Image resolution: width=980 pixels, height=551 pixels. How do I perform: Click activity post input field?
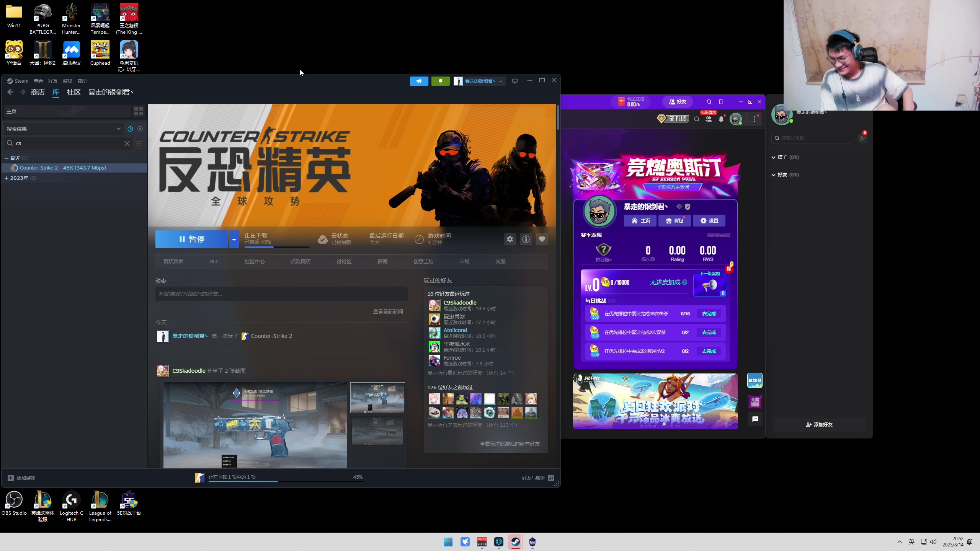click(x=281, y=294)
